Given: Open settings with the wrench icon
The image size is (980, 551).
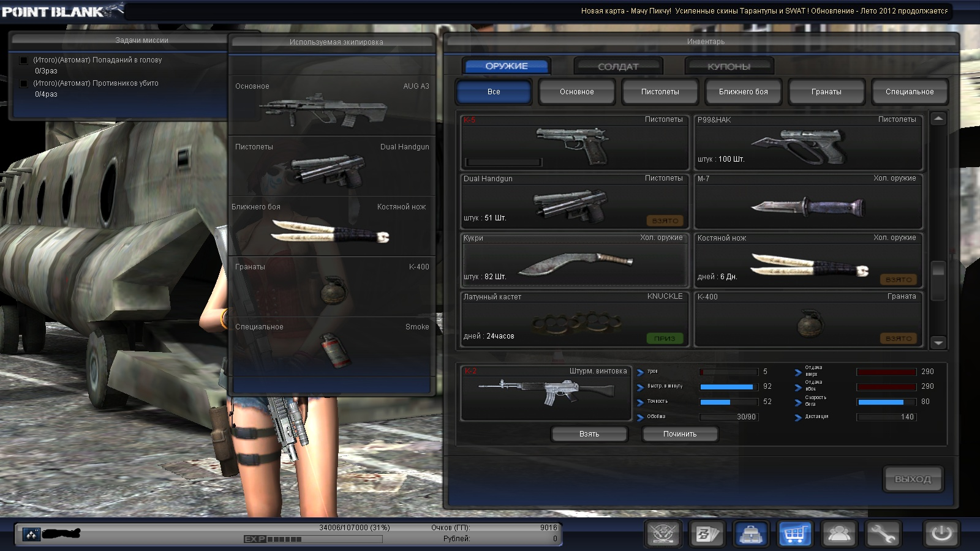Looking at the screenshot, I should [x=883, y=534].
